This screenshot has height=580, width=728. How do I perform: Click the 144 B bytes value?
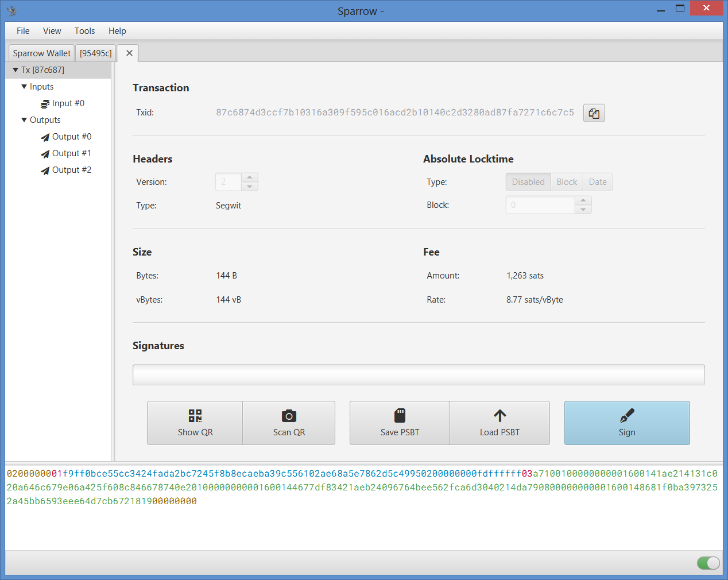tap(226, 276)
